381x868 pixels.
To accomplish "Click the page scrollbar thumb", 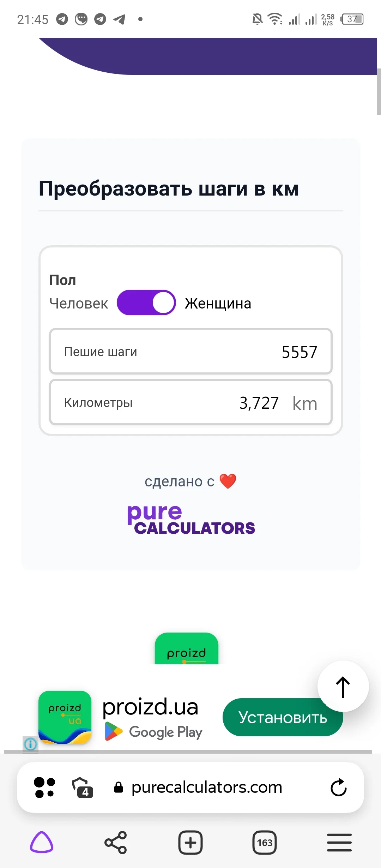I will [x=379, y=92].
